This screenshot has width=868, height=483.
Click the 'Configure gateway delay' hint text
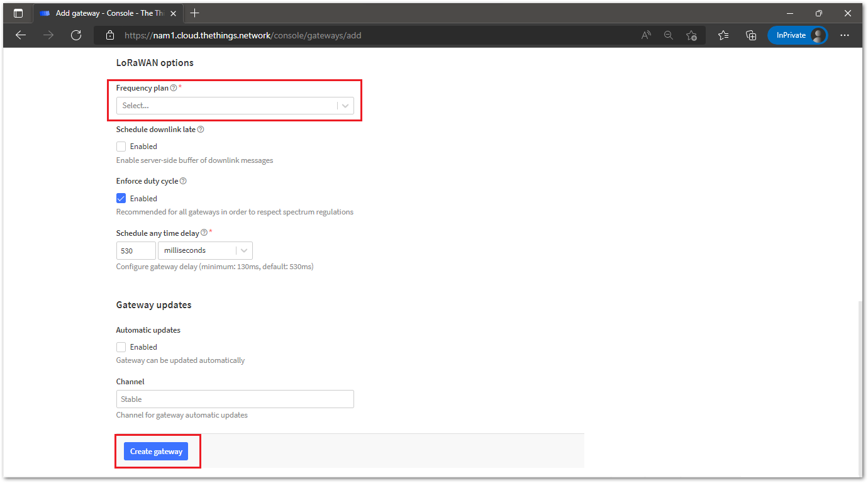point(214,267)
